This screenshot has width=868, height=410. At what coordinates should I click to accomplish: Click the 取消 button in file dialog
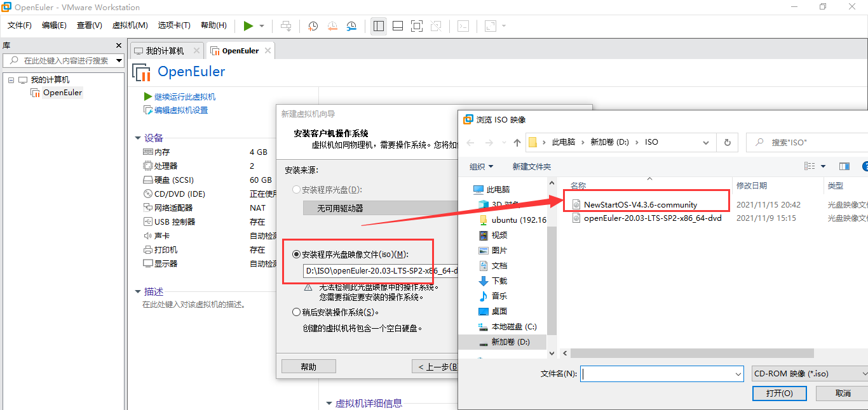843,393
